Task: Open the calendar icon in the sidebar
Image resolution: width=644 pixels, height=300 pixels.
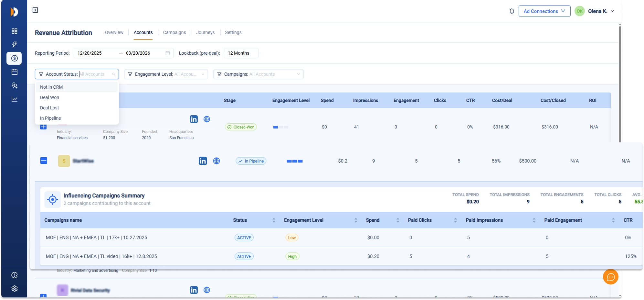Action: tap(14, 72)
